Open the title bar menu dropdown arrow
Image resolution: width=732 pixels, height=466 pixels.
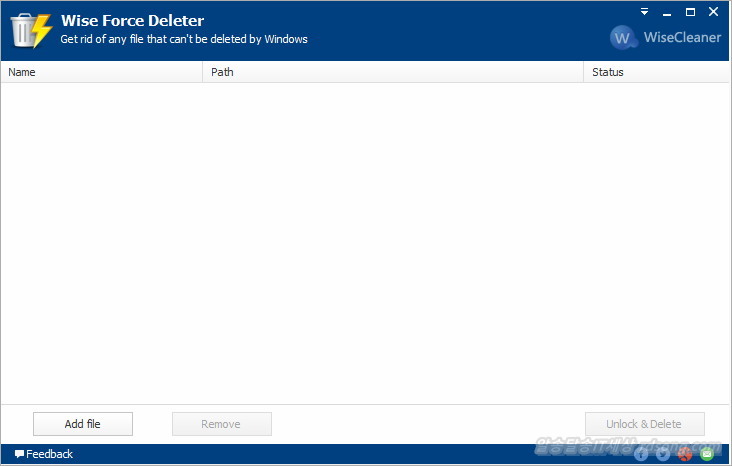tap(644, 12)
